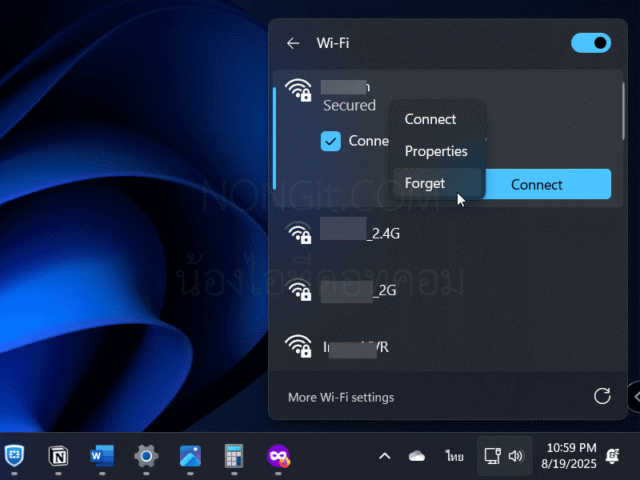The image size is (640, 480).
Task: Select the network ending in _2.4G
Action: (447, 233)
